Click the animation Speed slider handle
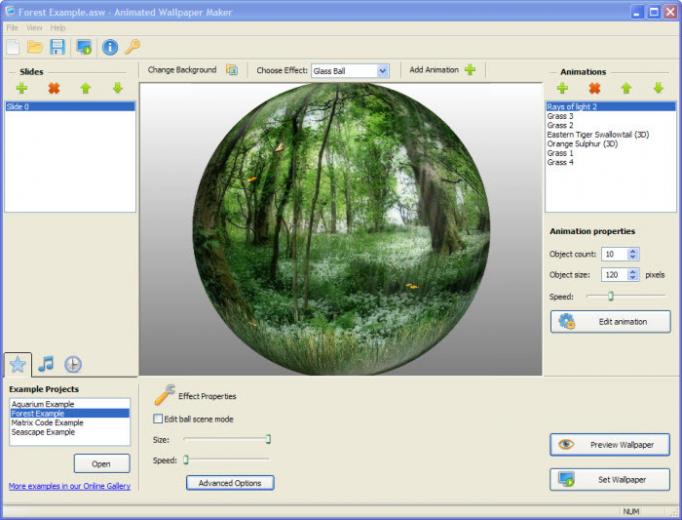Image resolution: width=682 pixels, height=520 pixels. 611,296
